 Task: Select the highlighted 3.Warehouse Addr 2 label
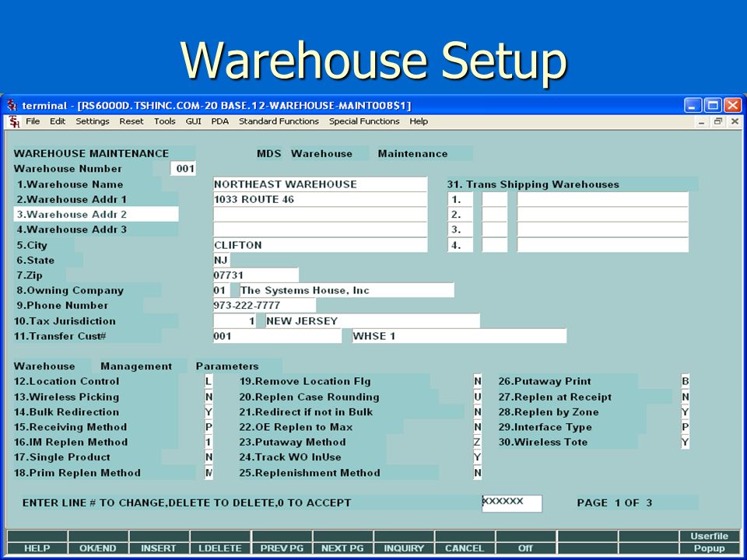click(x=96, y=215)
